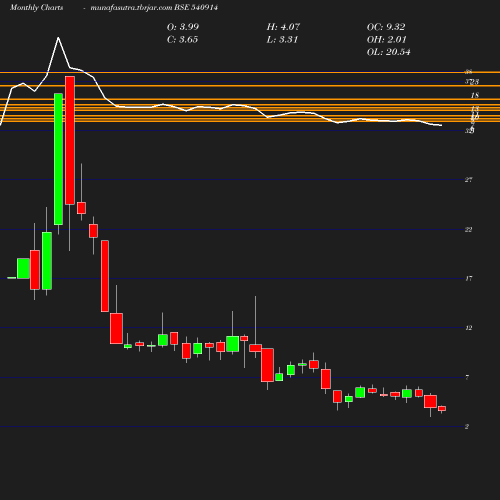Click the tallest green candlestick
Screen dimensions: 500x500
click(58, 159)
